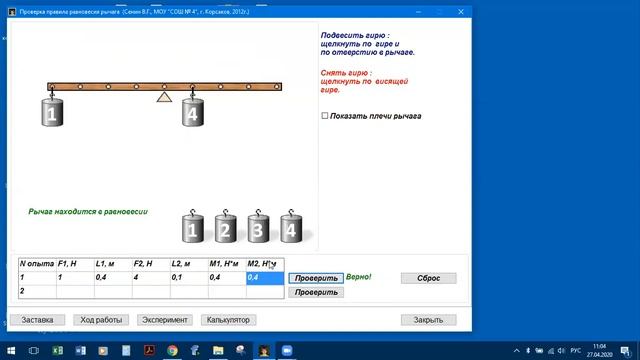Click the lever hole directly above the fulcrum

click(164, 87)
